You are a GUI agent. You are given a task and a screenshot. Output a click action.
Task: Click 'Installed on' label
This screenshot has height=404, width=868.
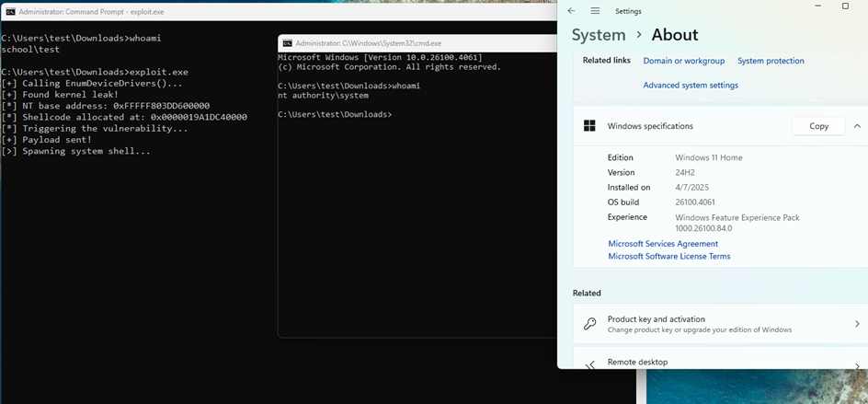click(x=629, y=188)
